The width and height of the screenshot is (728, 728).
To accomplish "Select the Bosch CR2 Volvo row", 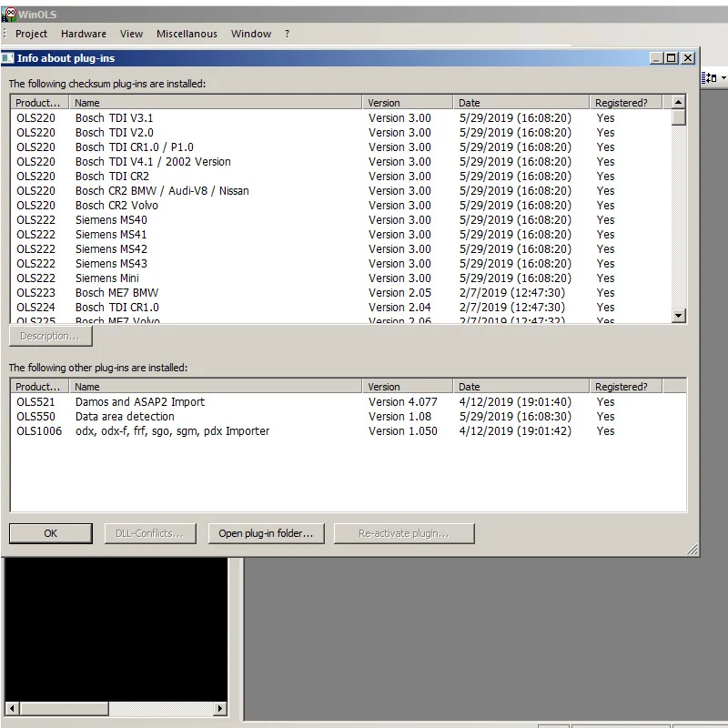I will tap(340, 206).
